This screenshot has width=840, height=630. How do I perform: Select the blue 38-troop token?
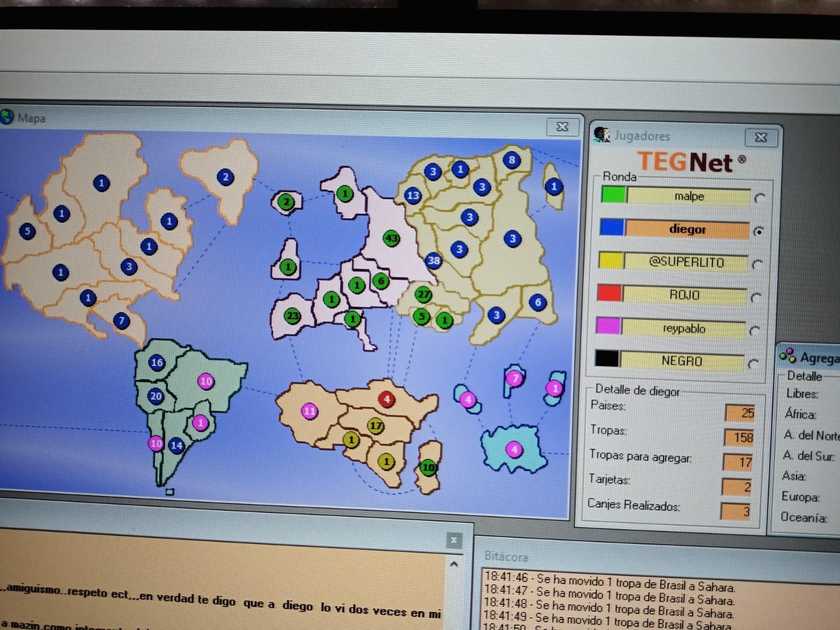(x=434, y=260)
